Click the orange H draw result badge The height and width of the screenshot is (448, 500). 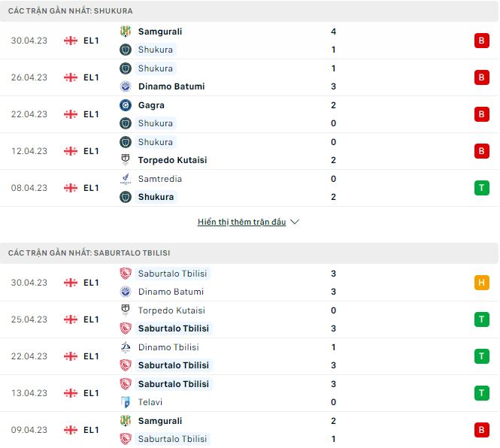(481, 283)
